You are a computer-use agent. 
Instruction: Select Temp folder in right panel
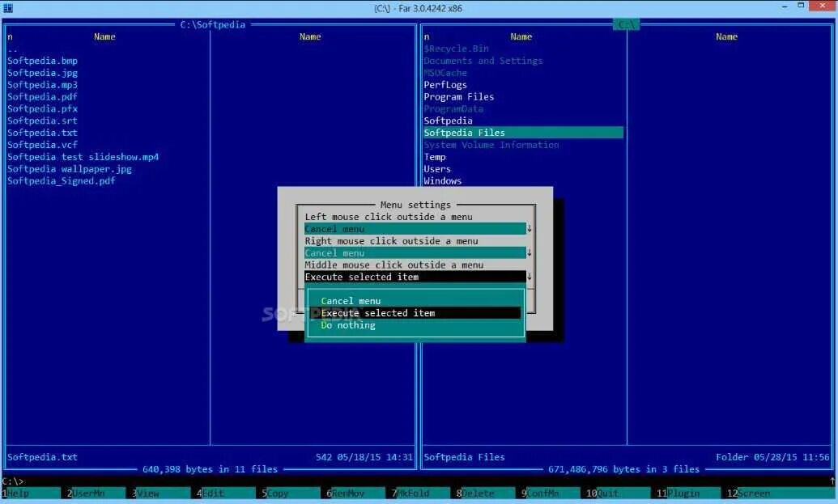435,157
